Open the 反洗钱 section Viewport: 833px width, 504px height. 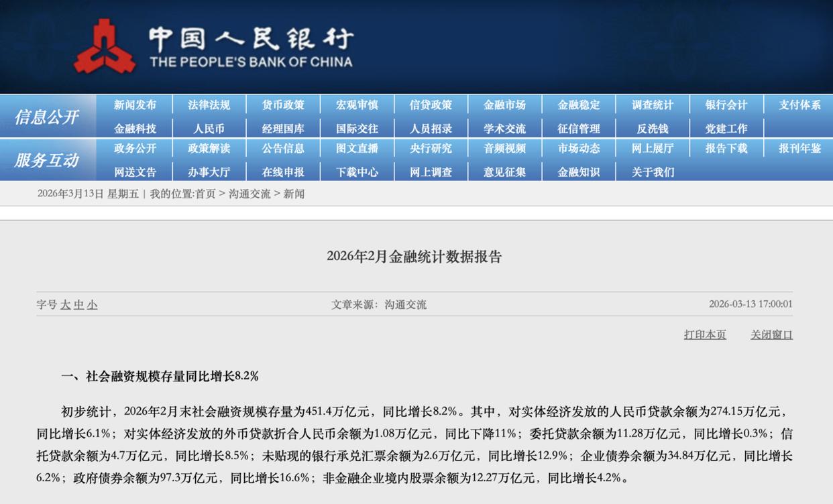(653, 129)
